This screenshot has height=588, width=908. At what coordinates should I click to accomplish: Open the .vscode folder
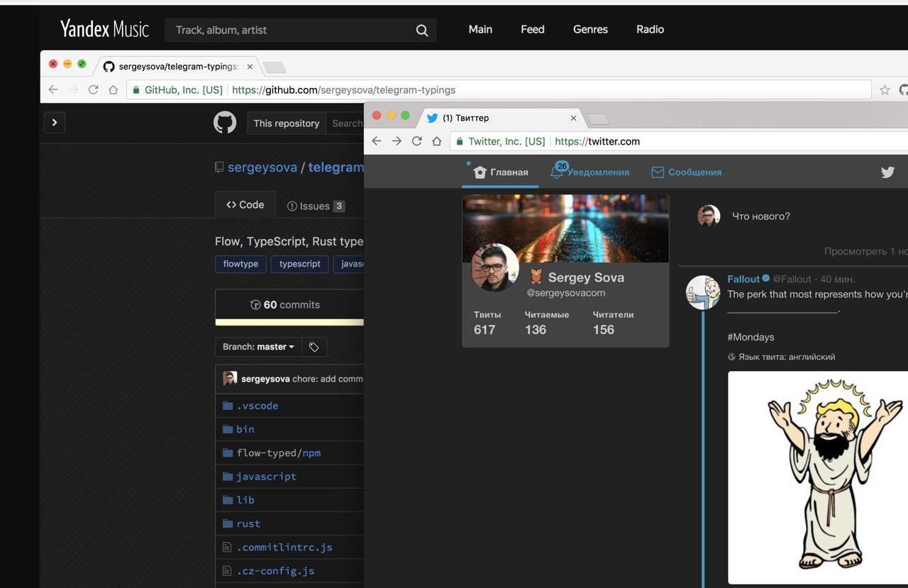pos(258,406)
